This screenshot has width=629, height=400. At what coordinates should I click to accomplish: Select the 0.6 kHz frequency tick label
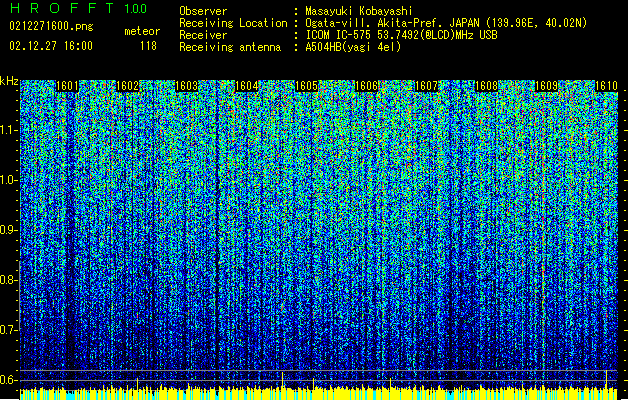point(10,379)
